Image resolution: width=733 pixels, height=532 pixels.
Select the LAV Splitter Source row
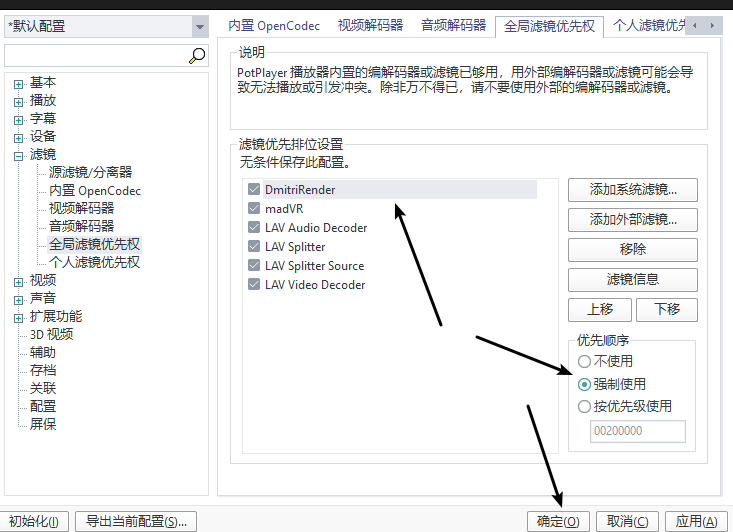(314, 266)
